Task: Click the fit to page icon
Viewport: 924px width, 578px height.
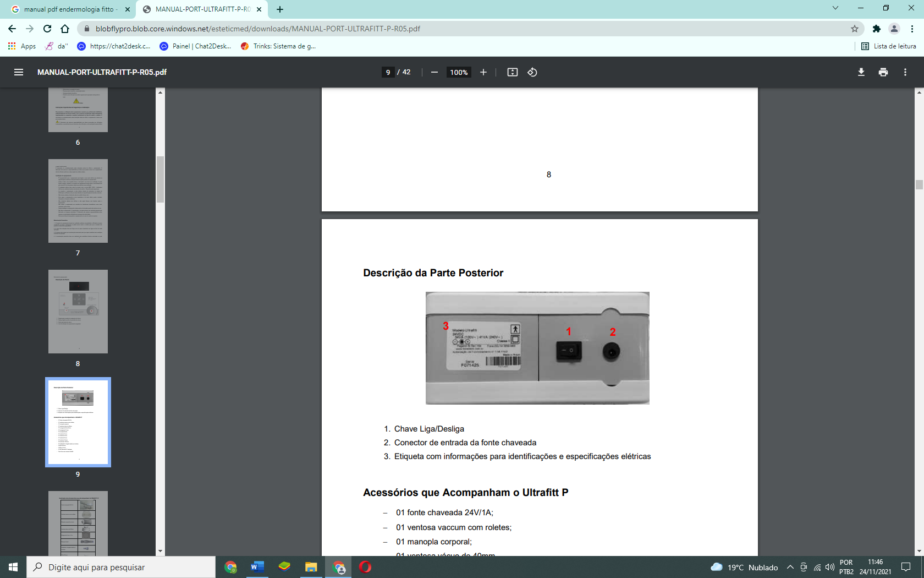Action: [x=513, y=72]
